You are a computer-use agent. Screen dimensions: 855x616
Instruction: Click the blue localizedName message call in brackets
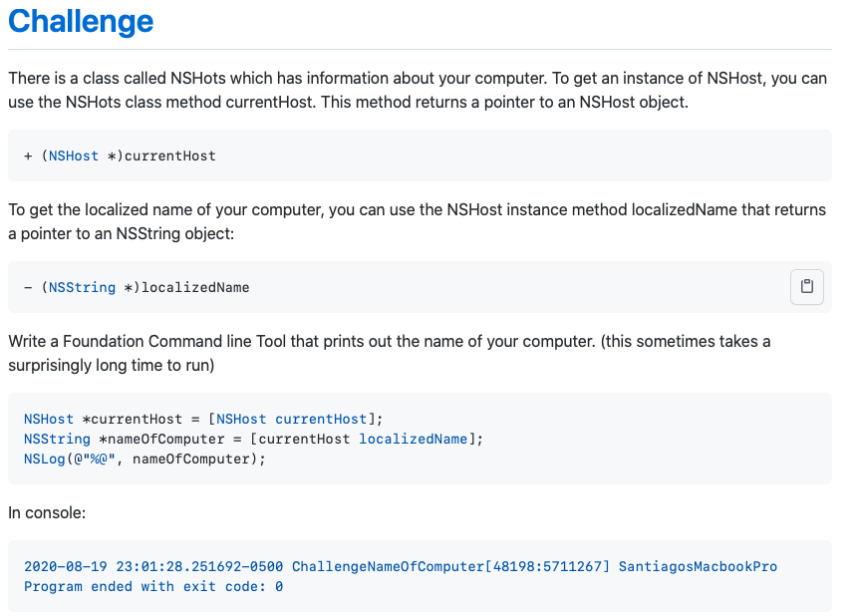(x=413, y=440)
